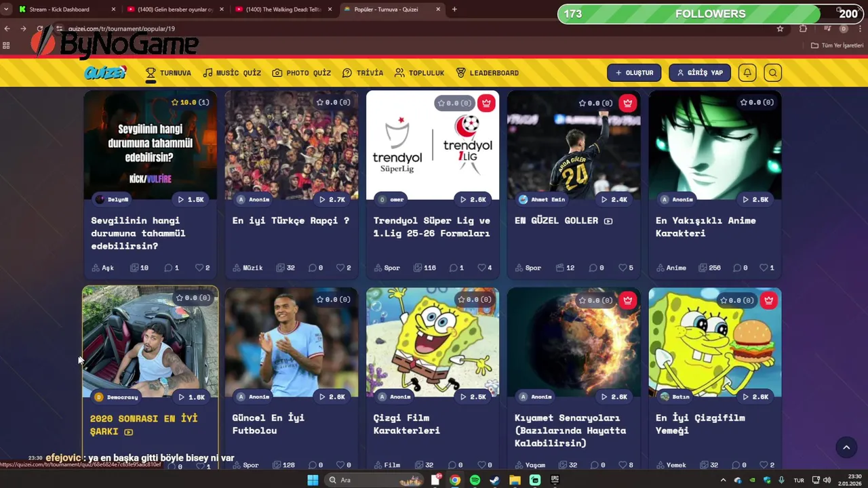The height and width of the screenshot is (488, 868).
Task: Click crown icon on Trendyol Süper Lig card
Action: click(x=486, y=103)
